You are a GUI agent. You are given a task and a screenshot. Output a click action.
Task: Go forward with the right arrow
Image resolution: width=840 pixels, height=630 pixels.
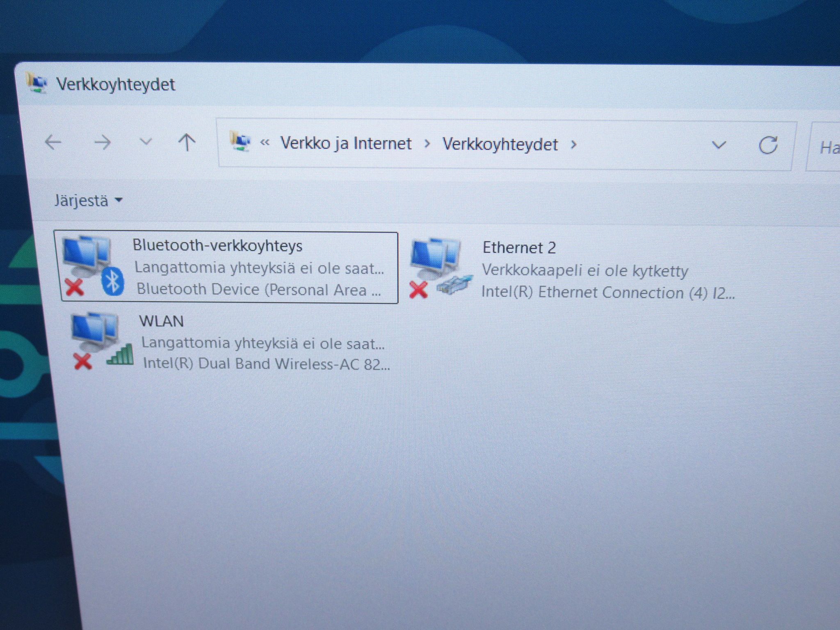coord(102,143)
